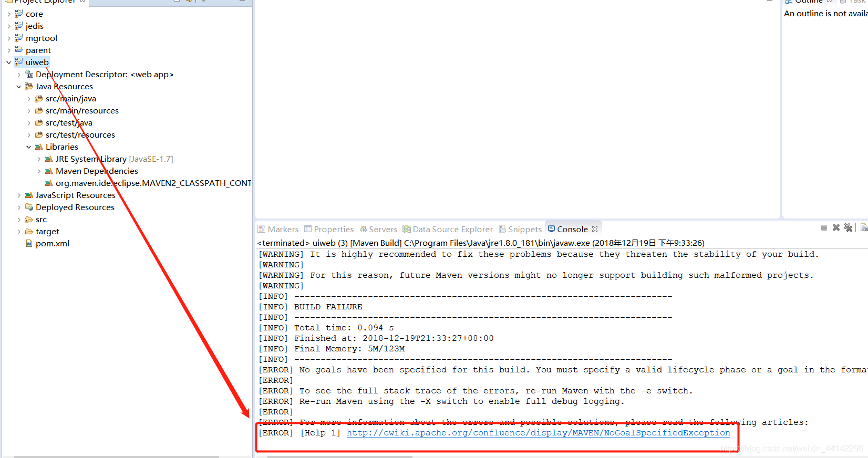Click the Remove Launch X icon
This screenshot has width=868, height=458.
[836, 227]
